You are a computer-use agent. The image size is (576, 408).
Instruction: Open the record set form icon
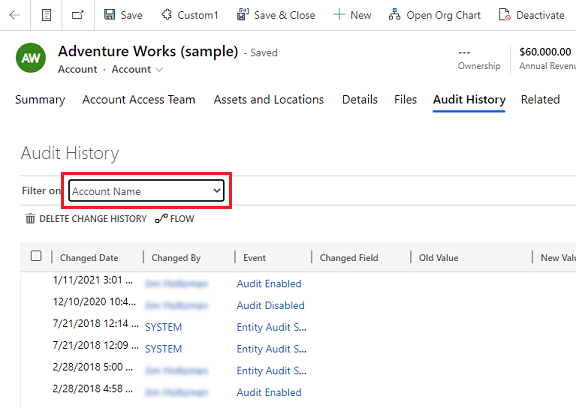tap(46, 15)
